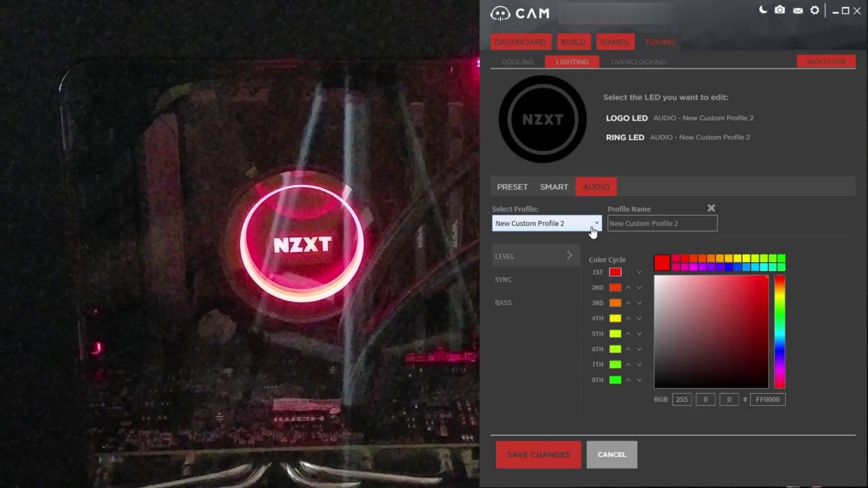Switch to the COOLING sub-tab

pos(517,62)
